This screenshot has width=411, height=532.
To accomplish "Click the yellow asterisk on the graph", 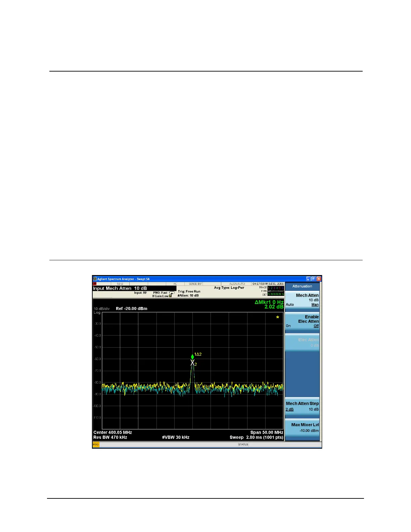I will coord(277,318).
